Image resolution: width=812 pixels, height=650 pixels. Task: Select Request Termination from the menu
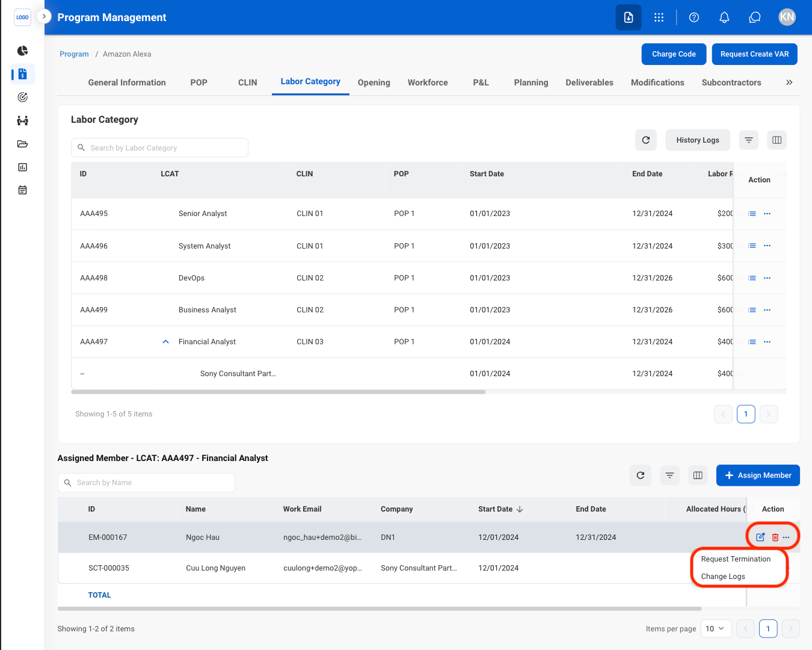pos(736,559)
